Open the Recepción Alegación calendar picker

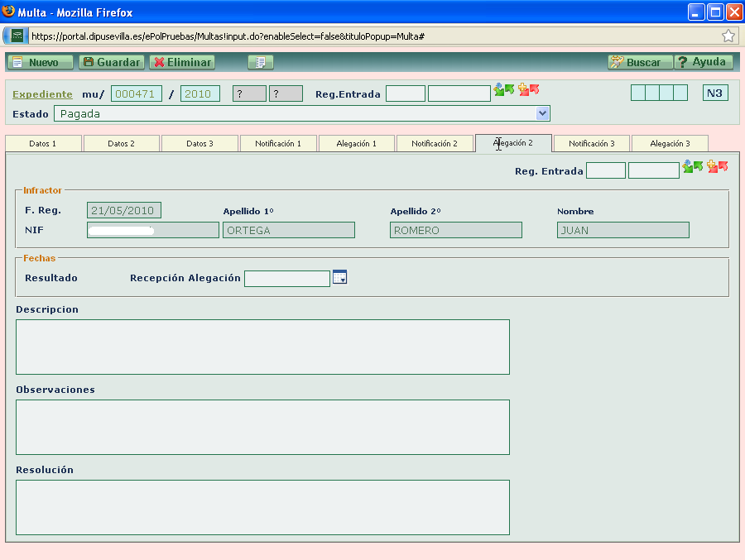(339, 278)
